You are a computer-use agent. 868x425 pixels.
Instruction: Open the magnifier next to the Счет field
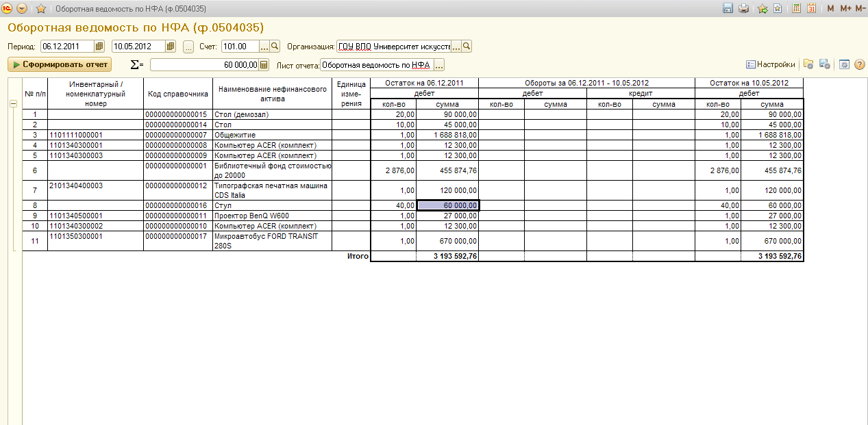(275, 47)
